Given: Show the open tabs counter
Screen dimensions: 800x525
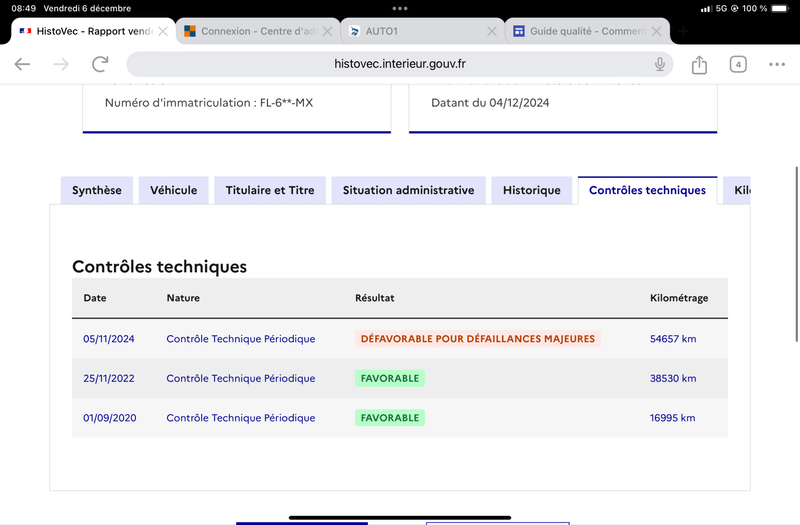Looking at the screenshot, I should pyautogui.click(x=738, y=64).
